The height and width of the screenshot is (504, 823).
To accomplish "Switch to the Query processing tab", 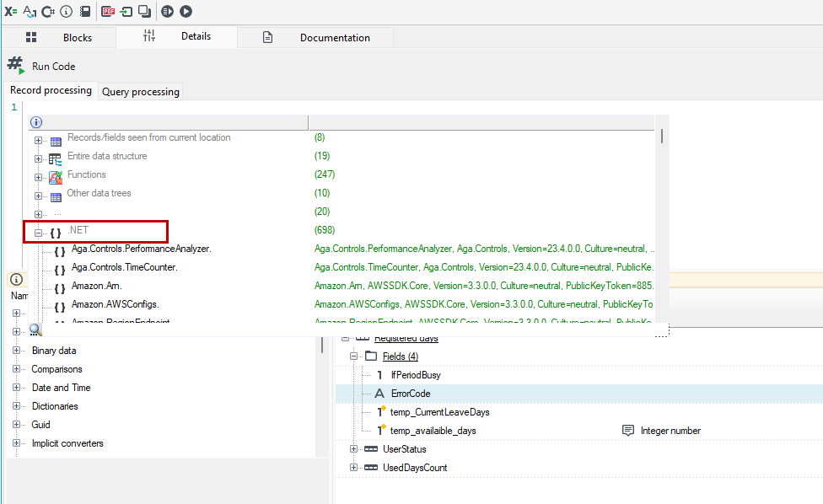I will pyautogui.click(x=141, y=92).
